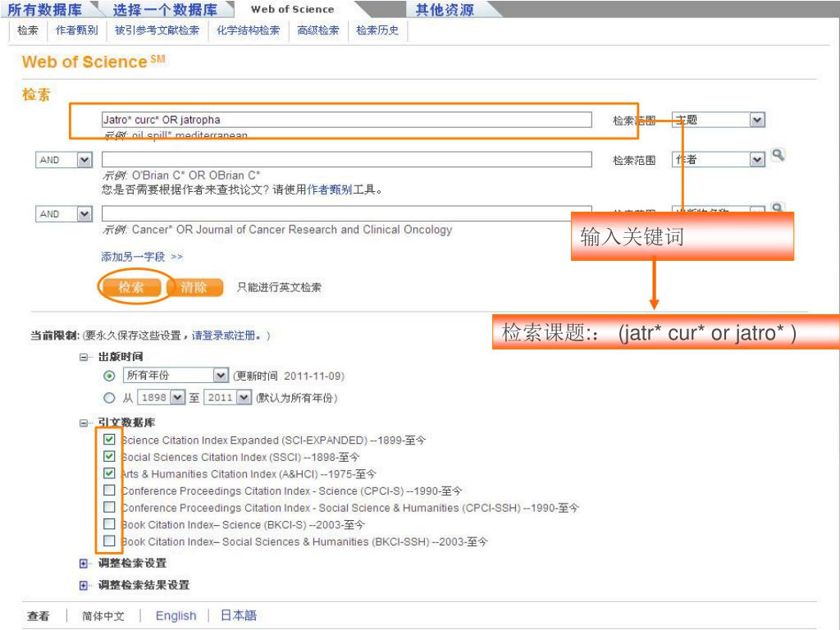Viewport: 840px width, 630px height.
Task: Open the 选择一个数据库 tab
Action: point(165,9)
